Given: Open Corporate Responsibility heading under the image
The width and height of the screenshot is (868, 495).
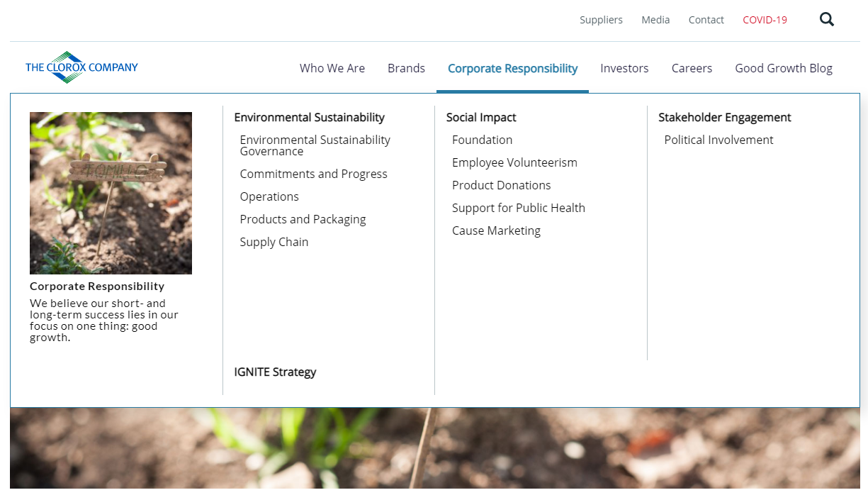Looking at the screenshot, I should [x=97, y=287].
